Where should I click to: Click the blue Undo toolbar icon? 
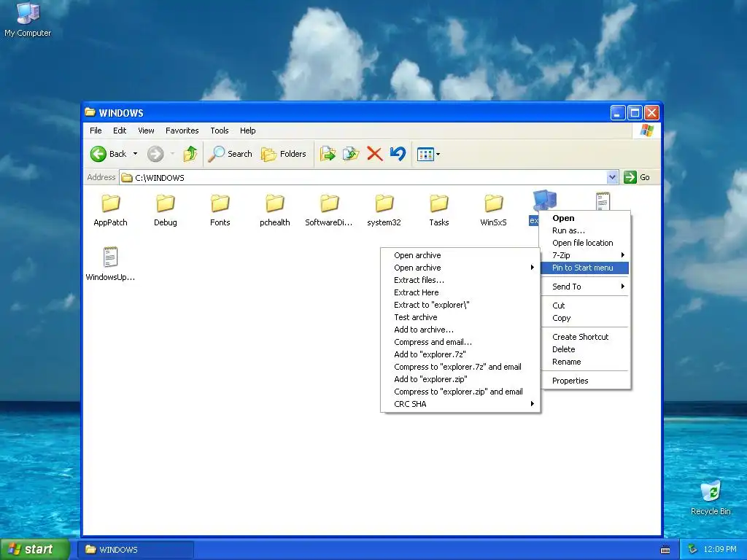(398, 154)
